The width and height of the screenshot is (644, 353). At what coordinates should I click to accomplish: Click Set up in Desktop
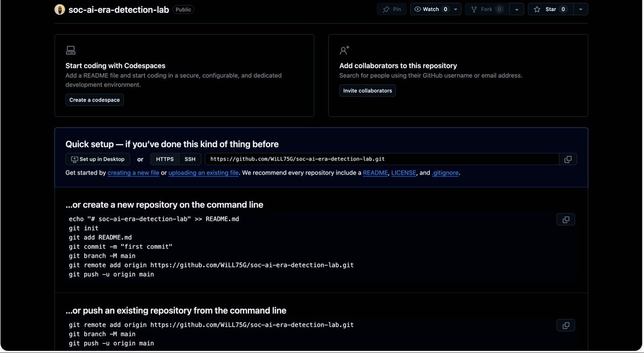pyautogui.click(x=98, y=159)
